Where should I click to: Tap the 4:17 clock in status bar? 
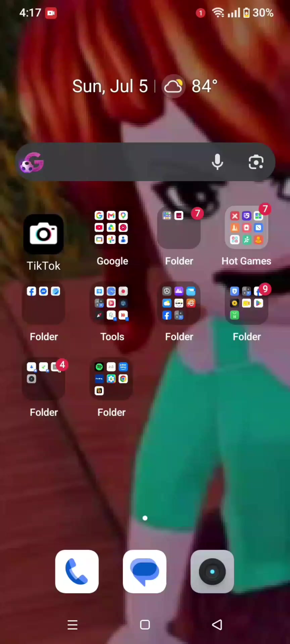pos(30,13)
